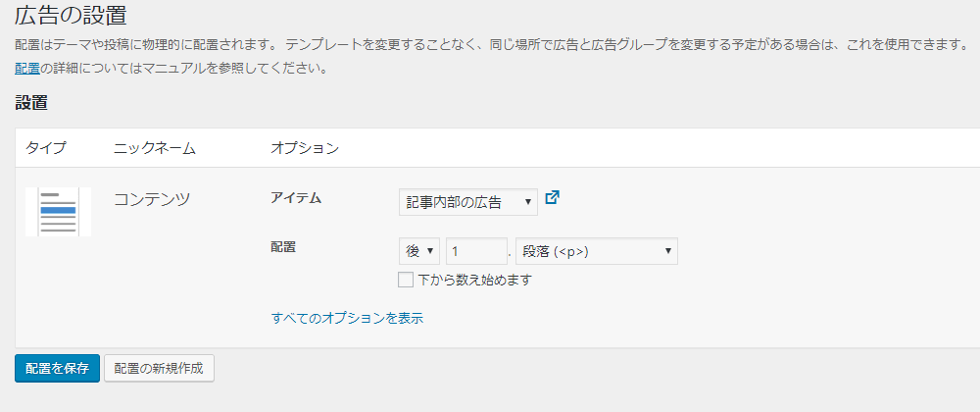980x412 pixels.
Task: Click the 下から数え始めます label text
Action: click(475, 280)
